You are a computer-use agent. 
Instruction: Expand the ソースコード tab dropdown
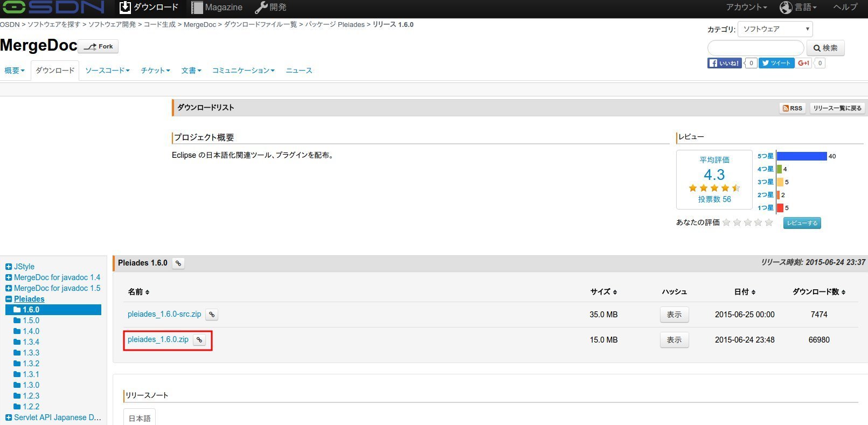[107, 71]
